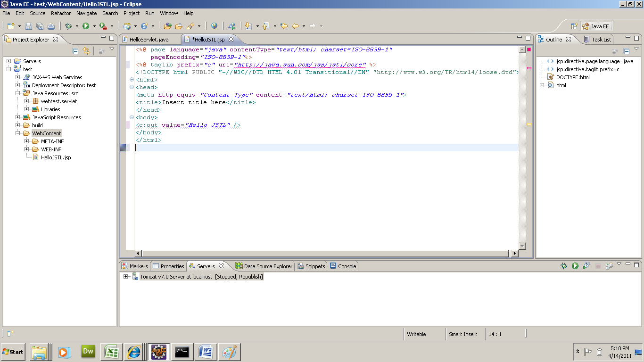Launch the Eclipse Java EE IDE taskbar icon
The height and width of the screenshot is (362, 644).
tap(158, 352)
